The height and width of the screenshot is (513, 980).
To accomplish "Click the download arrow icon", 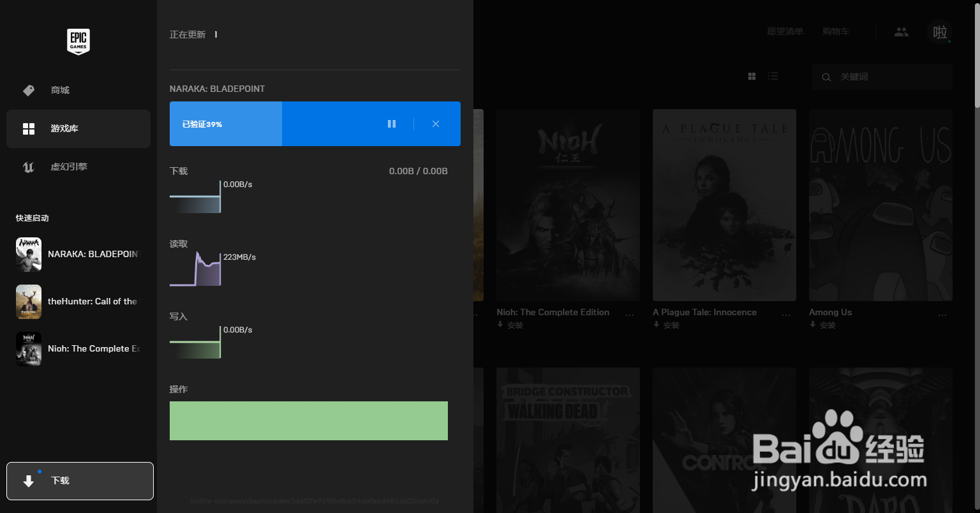I will pyautogui.click(x=29, y=481).
